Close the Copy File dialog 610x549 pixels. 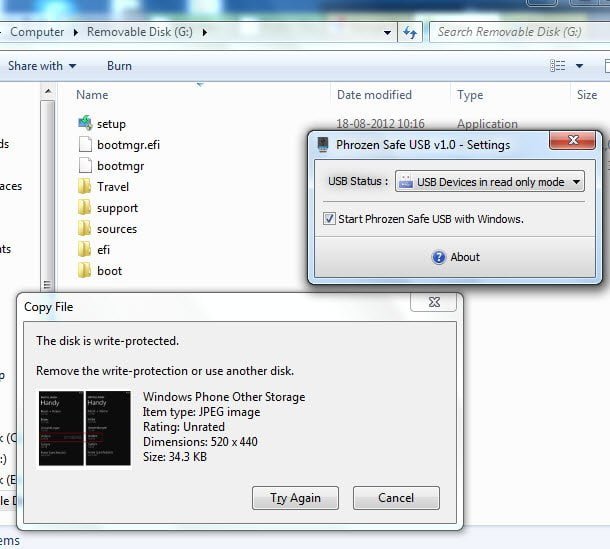433,302
